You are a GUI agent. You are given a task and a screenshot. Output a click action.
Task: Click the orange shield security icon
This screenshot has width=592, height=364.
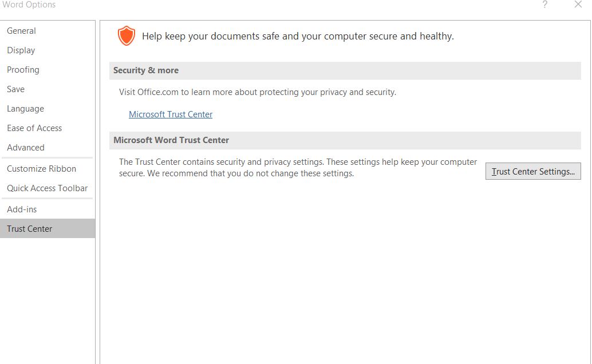point(126,36)
